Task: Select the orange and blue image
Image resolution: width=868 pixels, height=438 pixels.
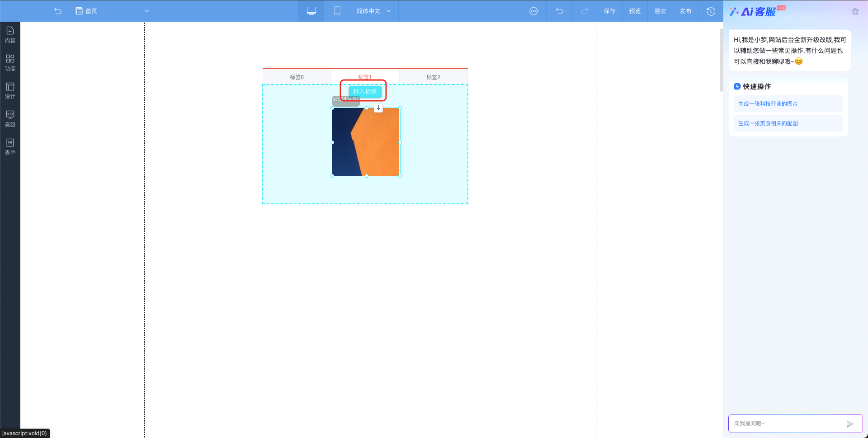Action: (x=366, y=142)
